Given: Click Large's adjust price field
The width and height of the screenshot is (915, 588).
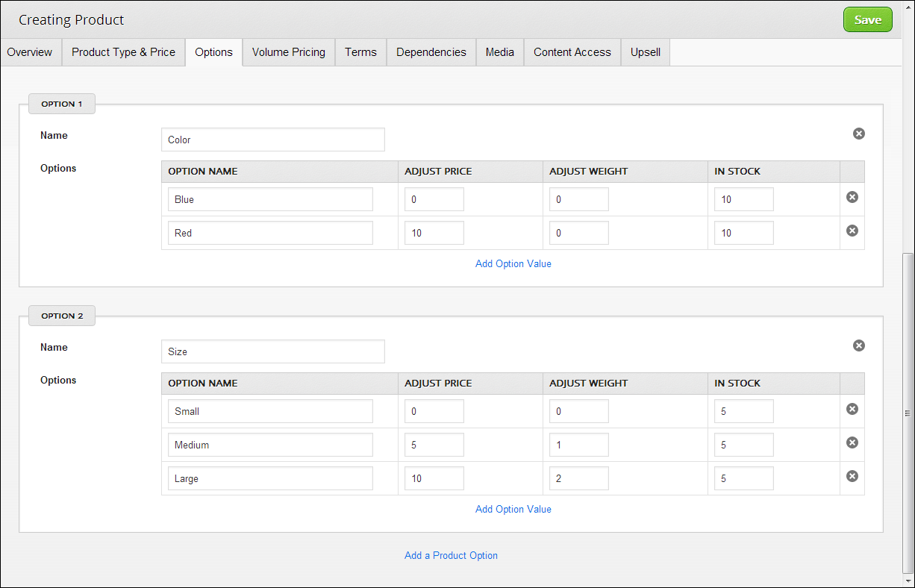Looking at the screenshot, I should [434, 478].
